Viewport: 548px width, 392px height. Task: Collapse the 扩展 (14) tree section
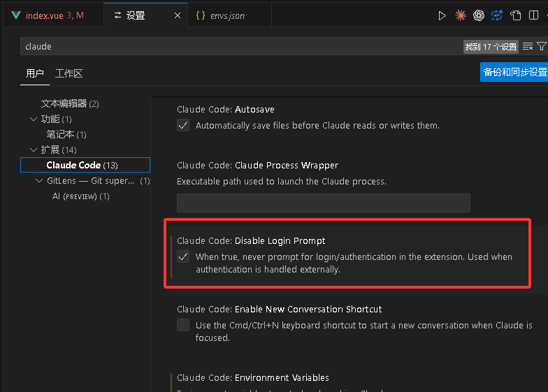pyautogui.click(x=34, y=150)
